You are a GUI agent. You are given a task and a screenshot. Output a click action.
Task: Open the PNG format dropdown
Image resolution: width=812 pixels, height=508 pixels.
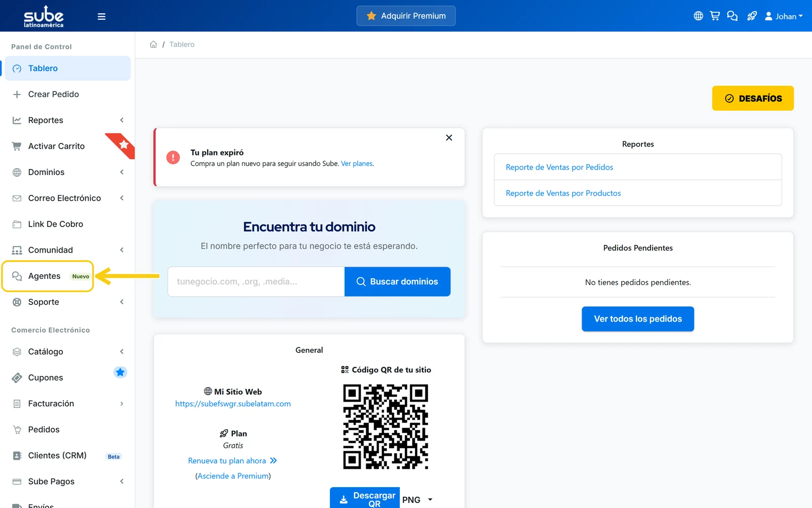(417, 500)
